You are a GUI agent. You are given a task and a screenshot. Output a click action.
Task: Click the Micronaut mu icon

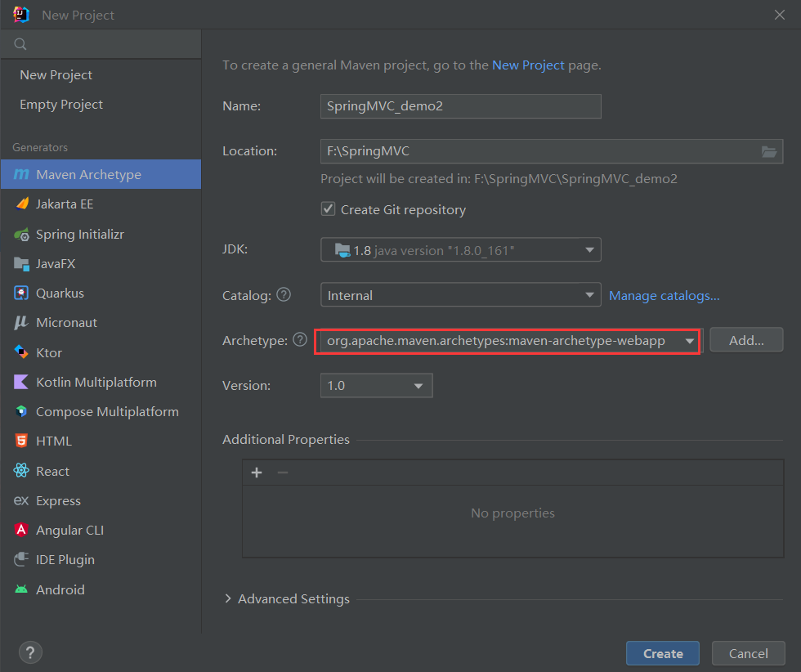(x=21, y=322)
